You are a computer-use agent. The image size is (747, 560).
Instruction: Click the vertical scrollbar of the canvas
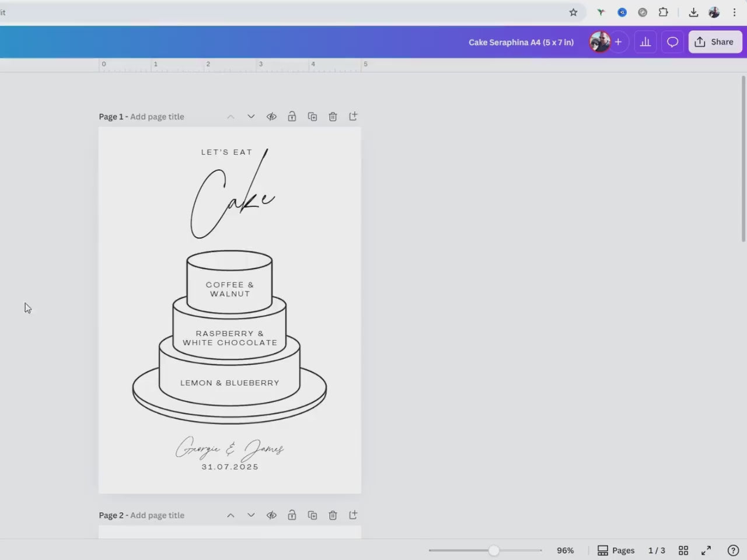(x=743, y=159)
